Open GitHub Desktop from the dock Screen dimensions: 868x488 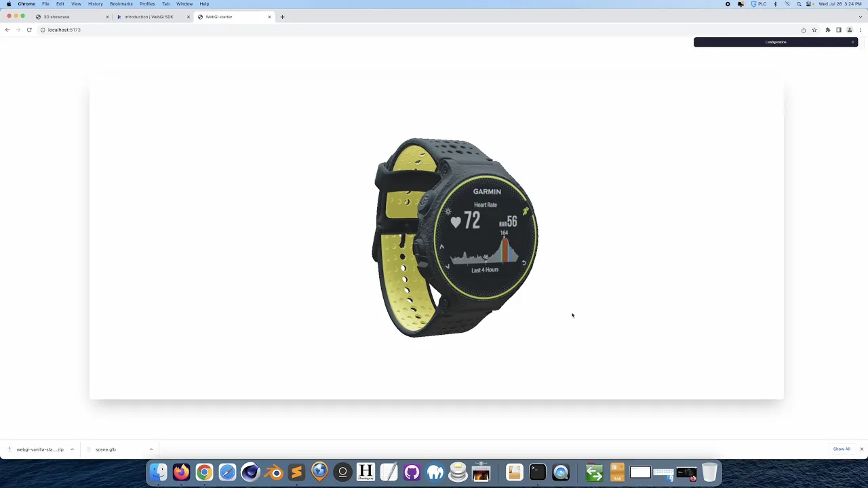pos(412,472)
